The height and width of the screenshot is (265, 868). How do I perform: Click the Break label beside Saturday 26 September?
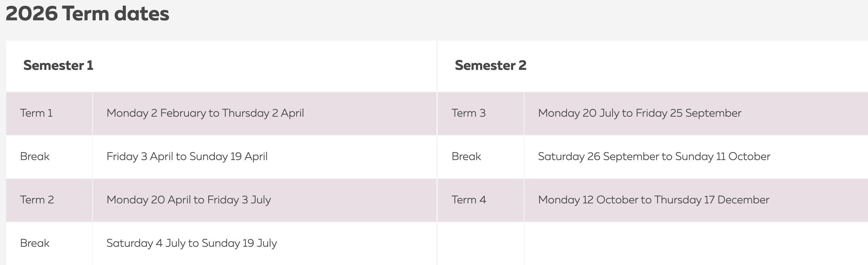click(x=466, y=157)
